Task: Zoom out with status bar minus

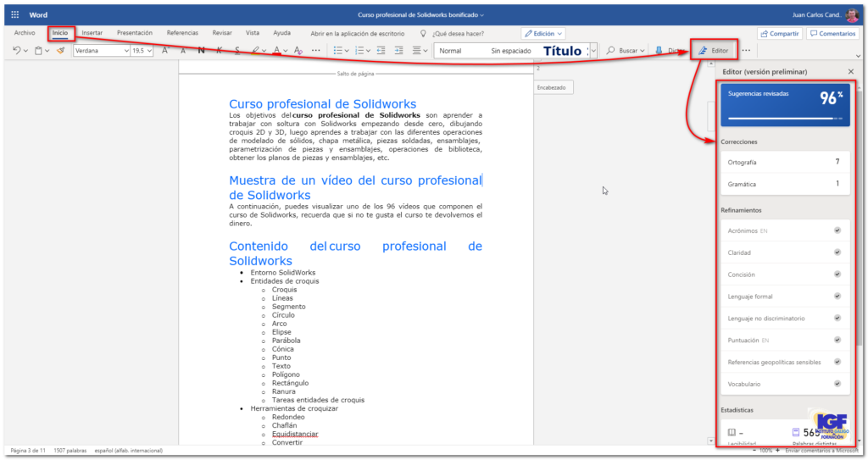Action: pyautogui.click(x=754, y=452)
